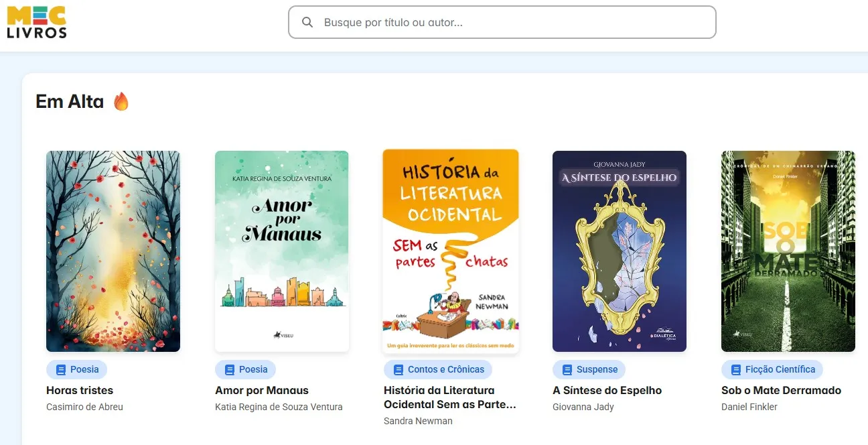This screenshot has width=868, height=445.
Task: Select the Suspense category tag
Action: pyautogui.click(x=589, y=369)
